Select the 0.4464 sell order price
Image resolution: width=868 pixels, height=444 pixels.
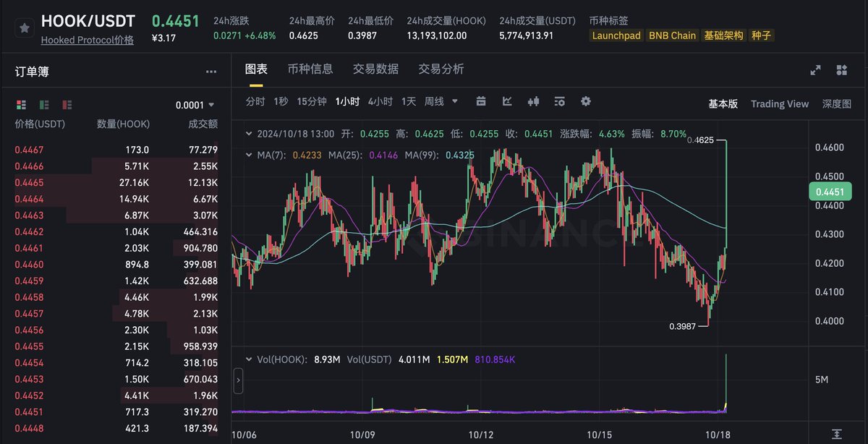29,199
